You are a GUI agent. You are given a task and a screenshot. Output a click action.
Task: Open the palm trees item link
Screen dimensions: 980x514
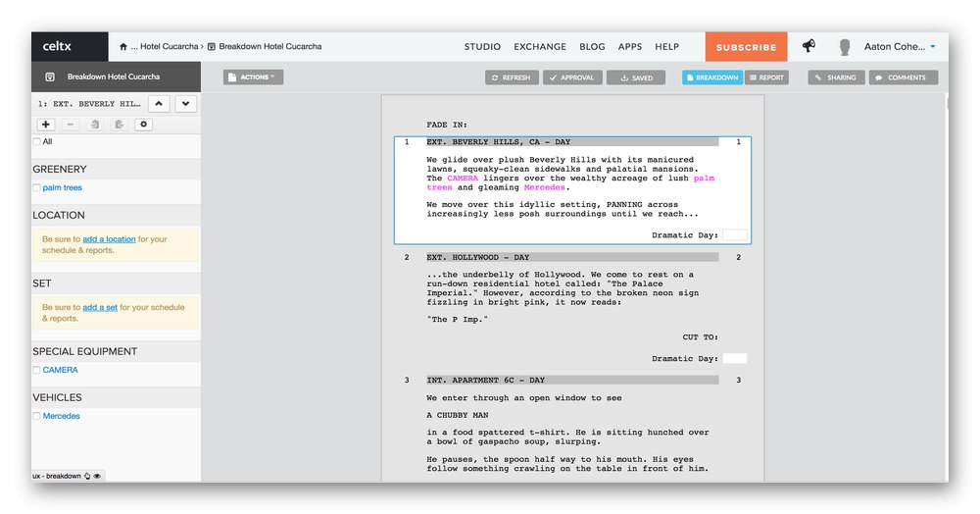(x=62, y=187)
